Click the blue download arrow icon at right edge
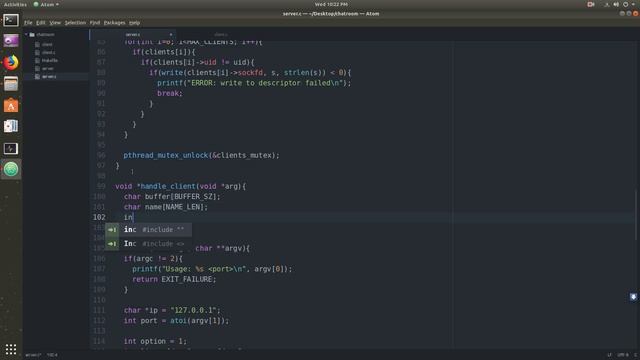Viewport: 640px width, 360px height. 633,297
